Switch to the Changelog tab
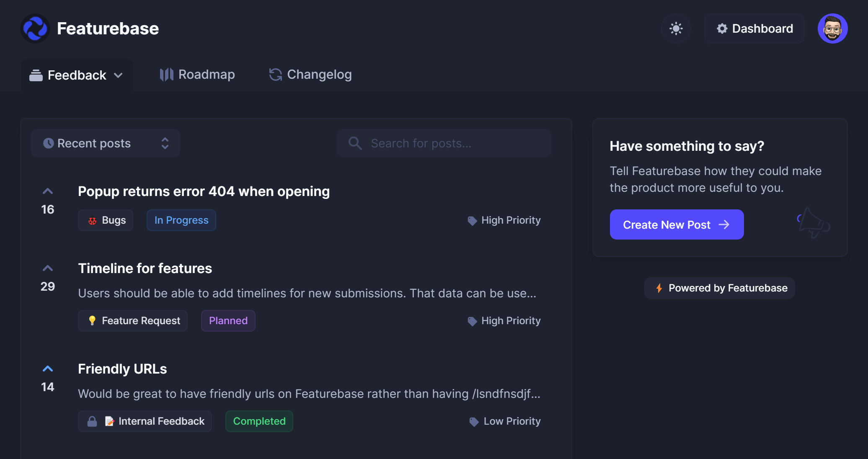The height and width of the screenshot is (459, 868). pos(310,75)
